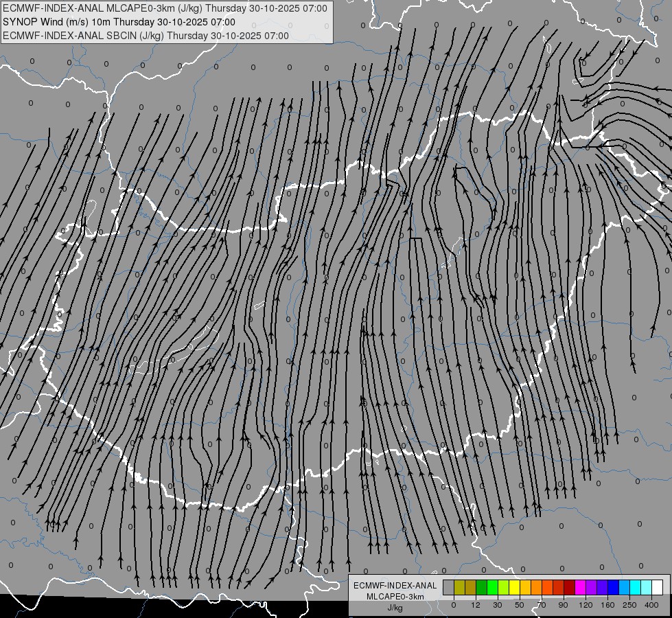Click the MLCAPE0-3km legend caption
672x618 pixels.
(x=395, y=597)
